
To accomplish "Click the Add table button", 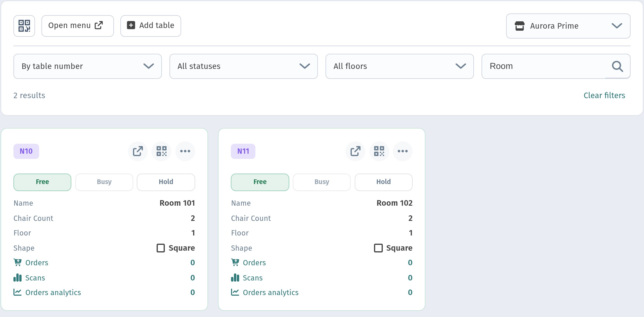I will pyautogui.click(x=151, y=26).
